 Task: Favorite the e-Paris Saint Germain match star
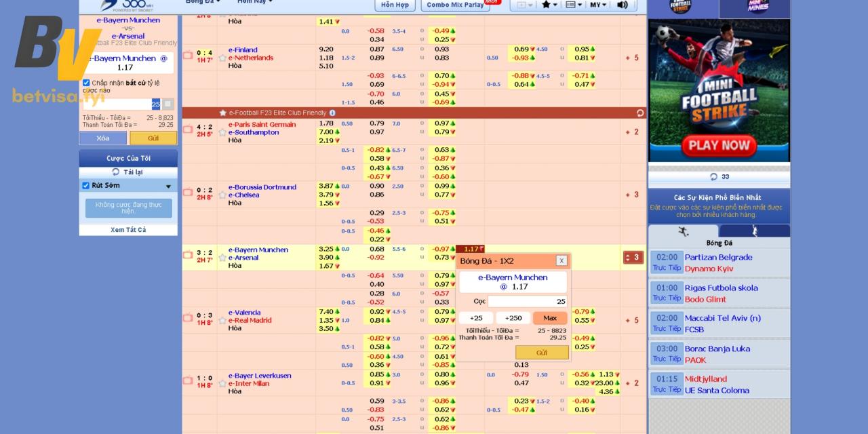coord(222,132)
